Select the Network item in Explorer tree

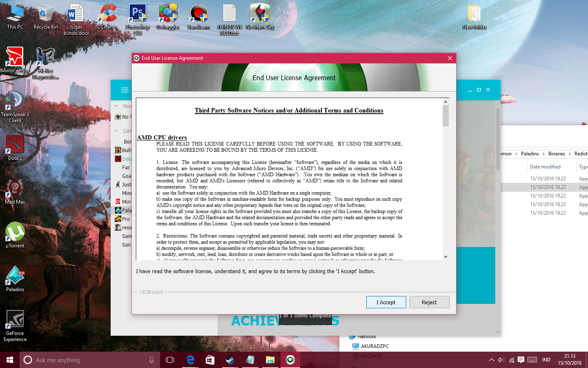pyautogui.click(x=363, y=337)
